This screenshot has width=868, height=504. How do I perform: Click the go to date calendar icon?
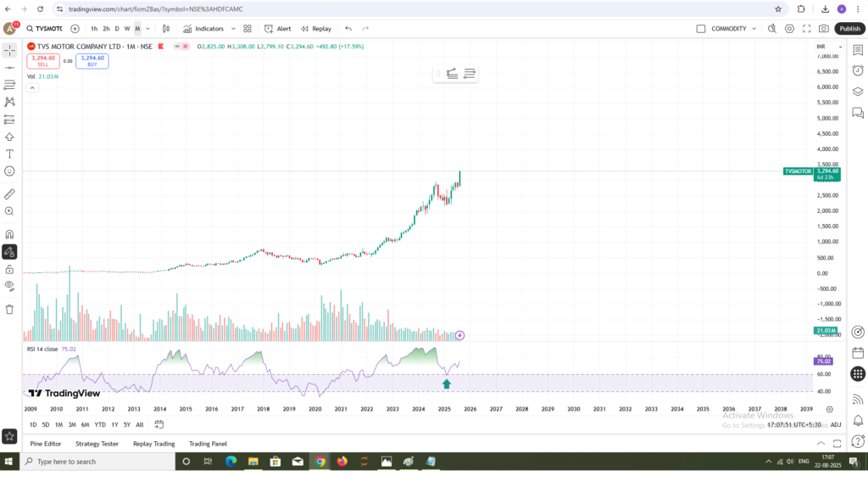click(159, 425)
